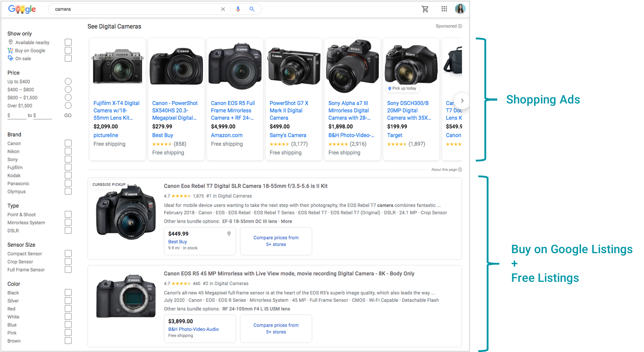
Task: Open the Sony Alpha a7 III ad link
Action: 349,110
